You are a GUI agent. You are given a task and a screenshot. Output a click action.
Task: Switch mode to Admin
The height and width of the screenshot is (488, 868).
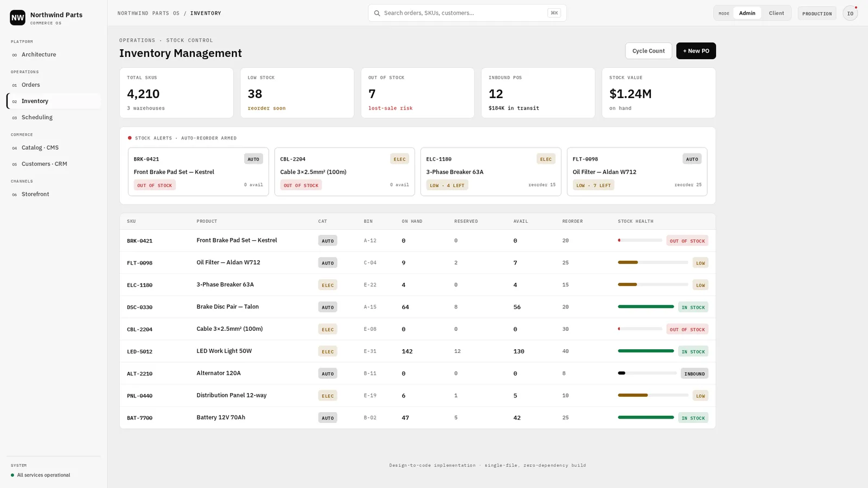747,13
